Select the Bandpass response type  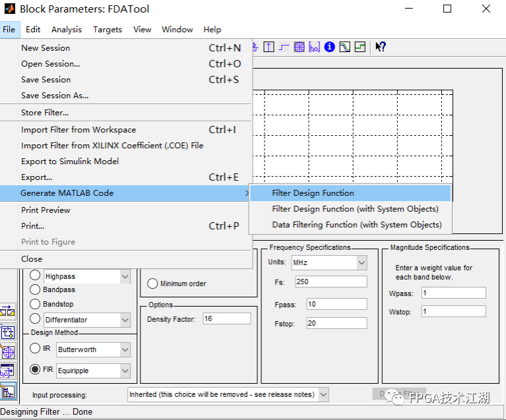(x=36, y=289)
